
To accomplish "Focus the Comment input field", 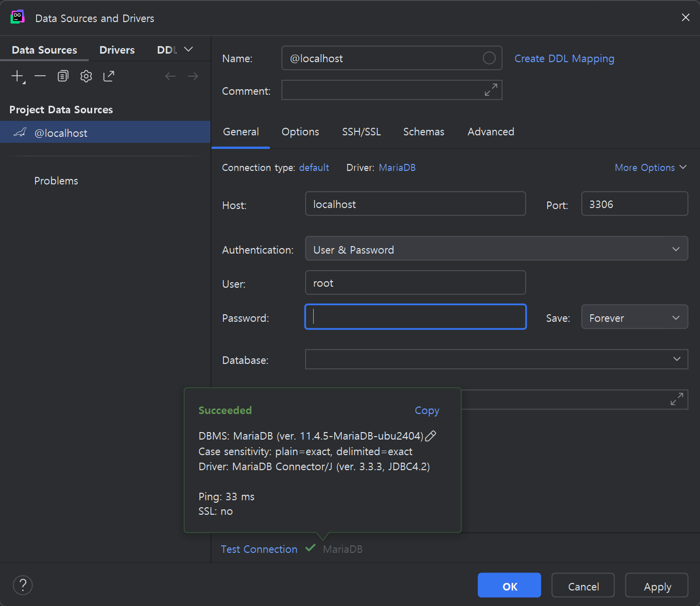I will pos(392,90).
